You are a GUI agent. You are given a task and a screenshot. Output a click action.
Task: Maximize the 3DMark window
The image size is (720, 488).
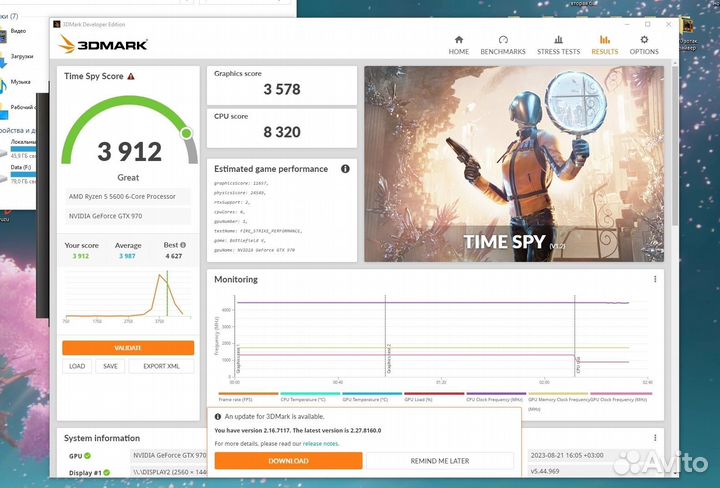pos(647,24)
